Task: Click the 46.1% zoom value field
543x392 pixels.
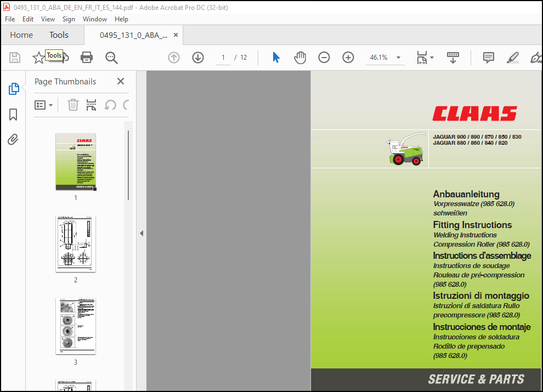Action: (379, 58)
